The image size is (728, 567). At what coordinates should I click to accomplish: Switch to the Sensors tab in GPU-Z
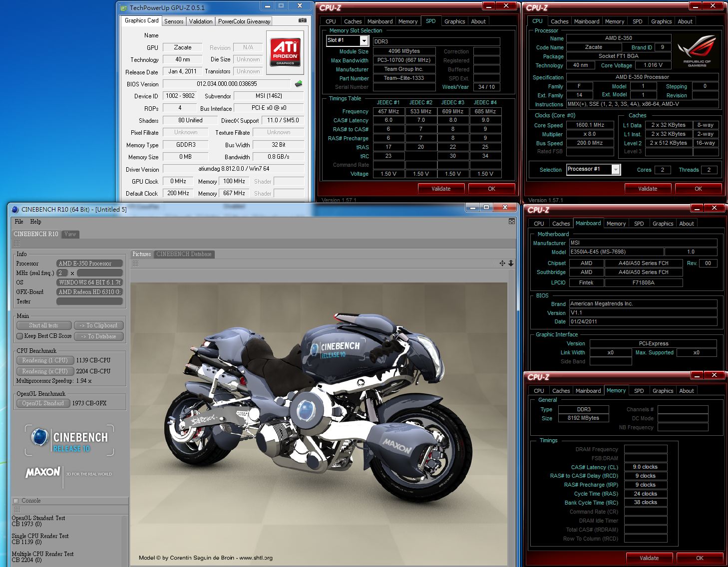coord(174,21)
